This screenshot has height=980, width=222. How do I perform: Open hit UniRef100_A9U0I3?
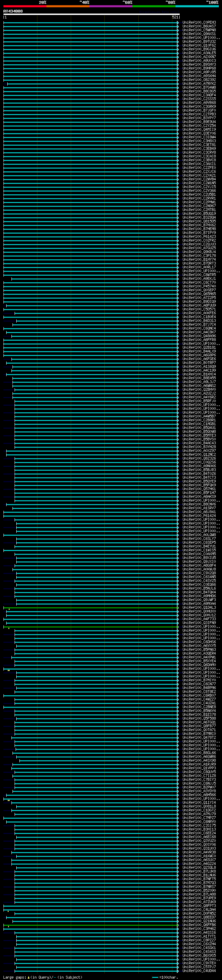tap(199, 60)
